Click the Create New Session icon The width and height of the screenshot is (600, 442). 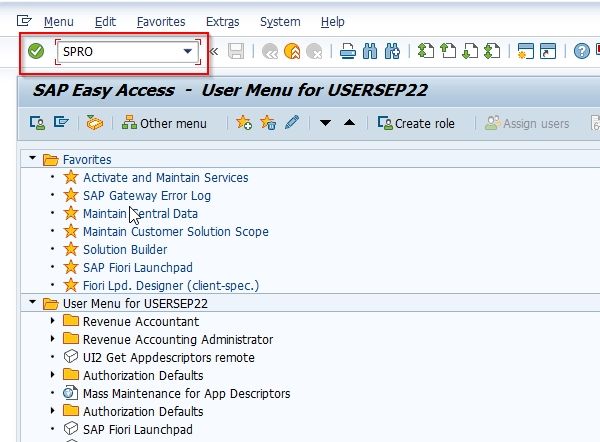coord(526,51)
